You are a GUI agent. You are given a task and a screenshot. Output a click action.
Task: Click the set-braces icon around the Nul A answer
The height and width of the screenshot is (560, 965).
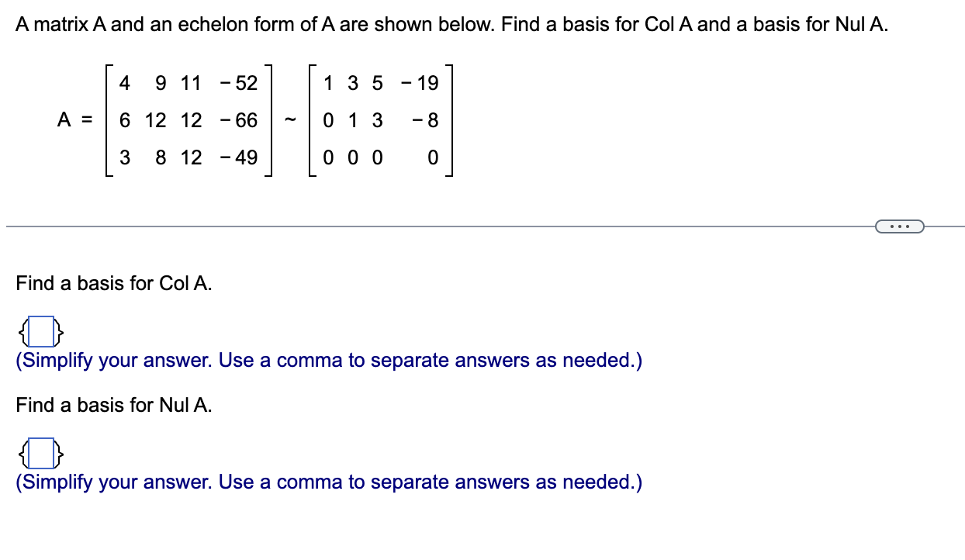[x=40, y=454]
